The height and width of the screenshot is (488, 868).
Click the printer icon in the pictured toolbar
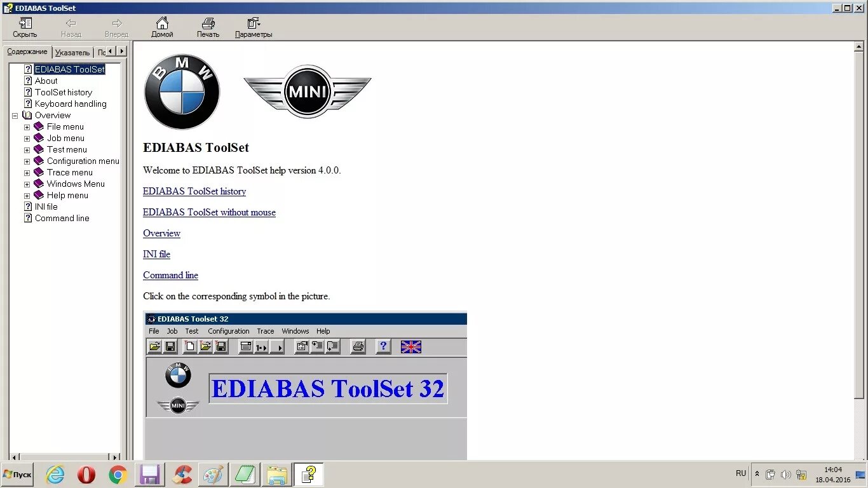(x=358, y=346)
